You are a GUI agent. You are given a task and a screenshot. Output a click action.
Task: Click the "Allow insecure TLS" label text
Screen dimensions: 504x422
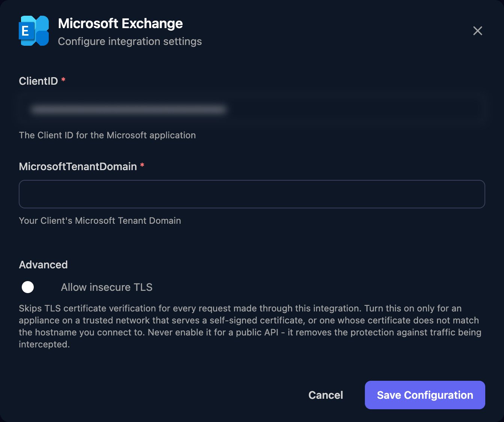pyautogui.click(x=107, y=287)
